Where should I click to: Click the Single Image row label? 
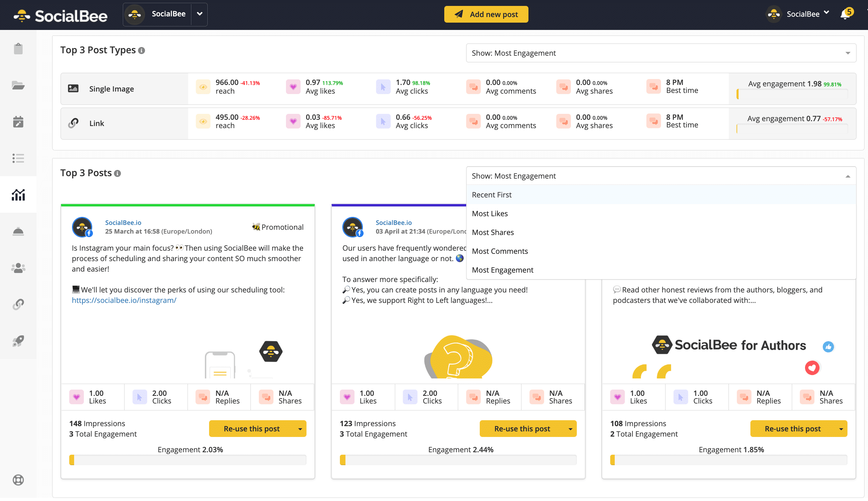pos(111,89)
